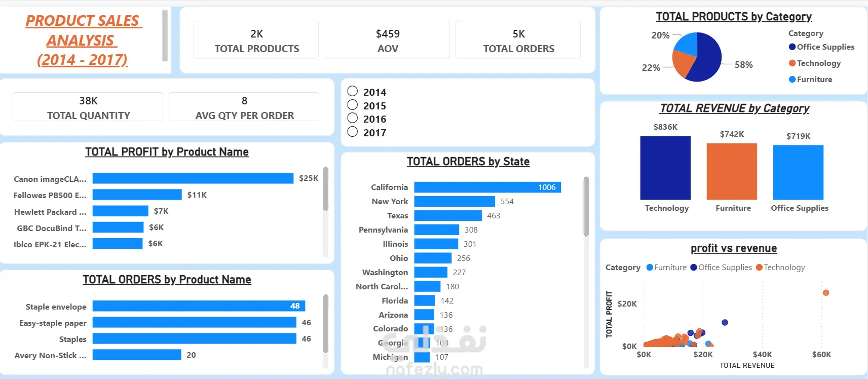This screenshot has width=868, height=379.
Task: Choose the 2017 year option
Action: (353, 132)
